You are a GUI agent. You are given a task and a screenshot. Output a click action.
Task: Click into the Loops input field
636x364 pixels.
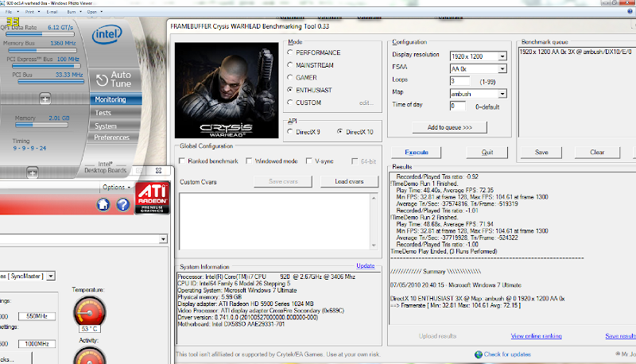pyautogui.click(x=460, y=81)
